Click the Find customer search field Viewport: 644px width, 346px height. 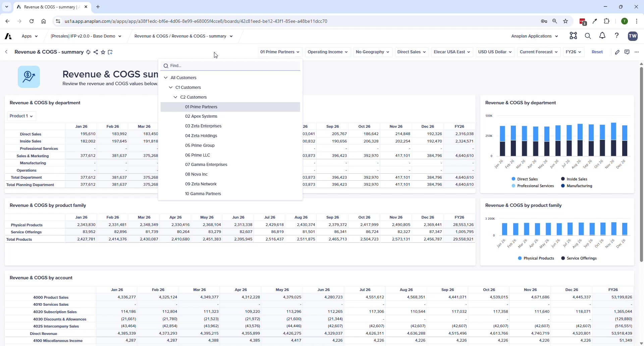(231, 66)
